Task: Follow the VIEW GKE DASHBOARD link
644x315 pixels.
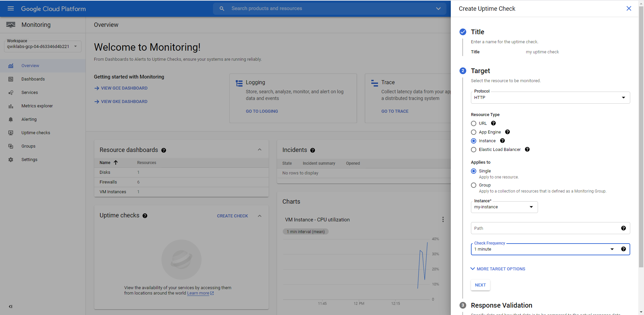Action: [121, 102]
